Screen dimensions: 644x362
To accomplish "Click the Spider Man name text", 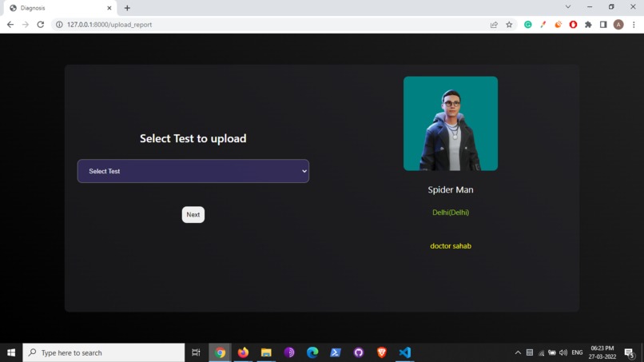I will (451, 190).
